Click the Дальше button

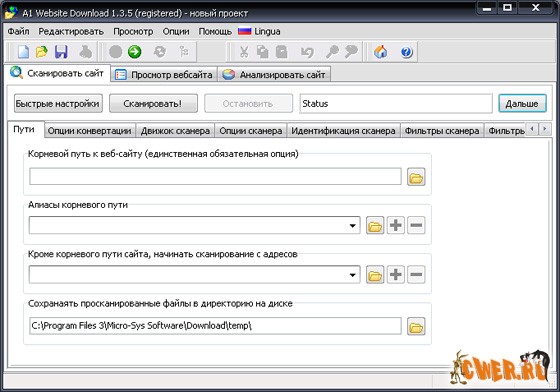(x=522, y=104)
